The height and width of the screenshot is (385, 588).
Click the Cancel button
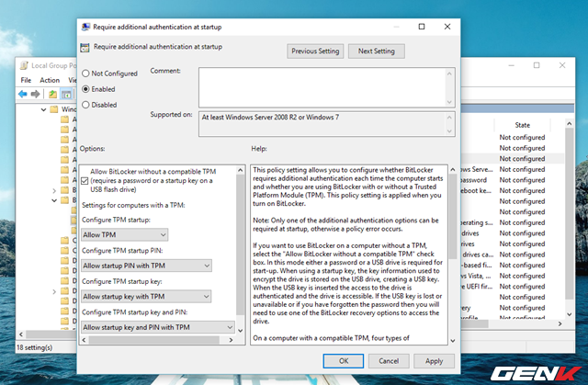[389, 361]
